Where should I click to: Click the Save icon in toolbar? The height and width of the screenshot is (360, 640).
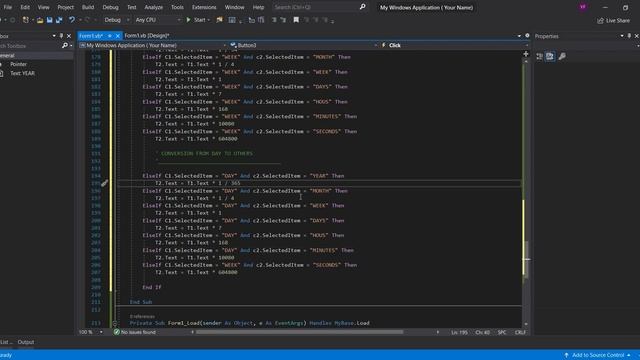49,20
